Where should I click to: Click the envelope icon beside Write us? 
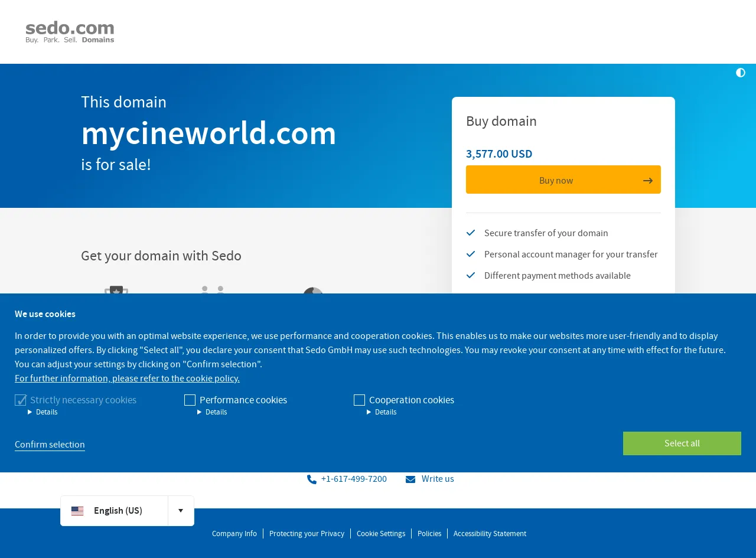pos(410,479)
